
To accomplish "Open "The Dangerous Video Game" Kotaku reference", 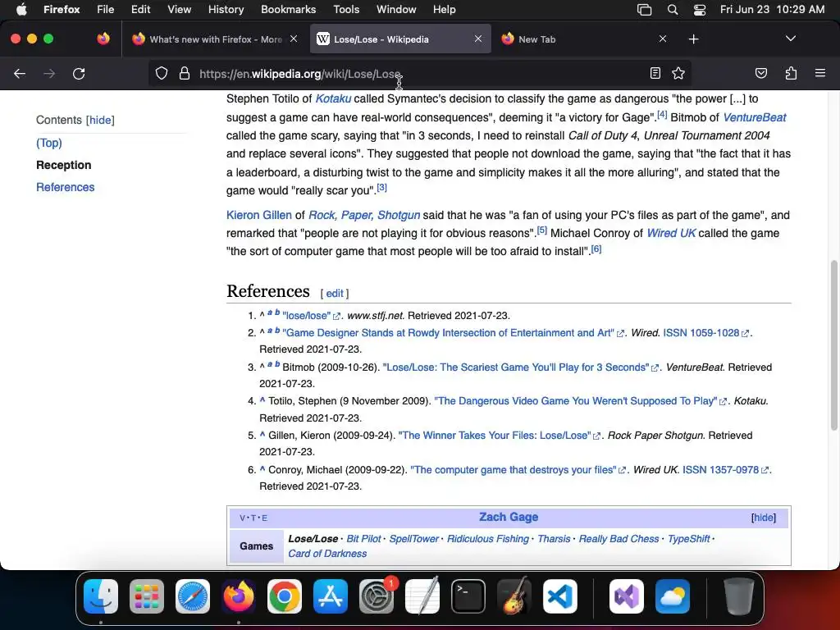I will (x=575, y=400).
